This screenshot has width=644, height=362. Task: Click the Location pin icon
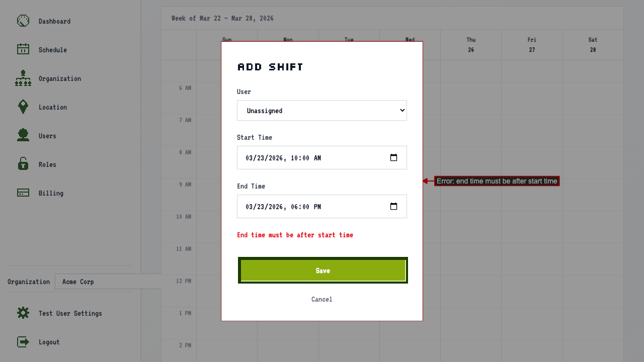point(23,107)
